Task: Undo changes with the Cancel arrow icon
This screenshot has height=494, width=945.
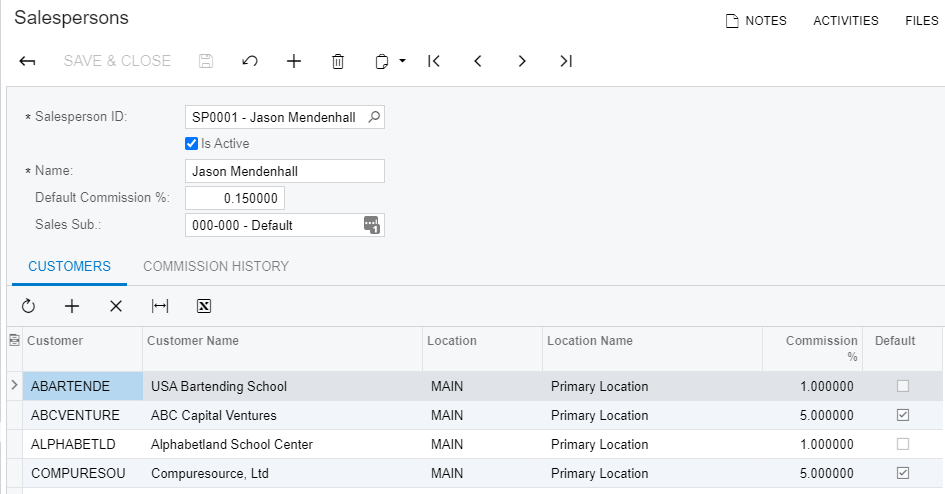Action: pos(250,61)
